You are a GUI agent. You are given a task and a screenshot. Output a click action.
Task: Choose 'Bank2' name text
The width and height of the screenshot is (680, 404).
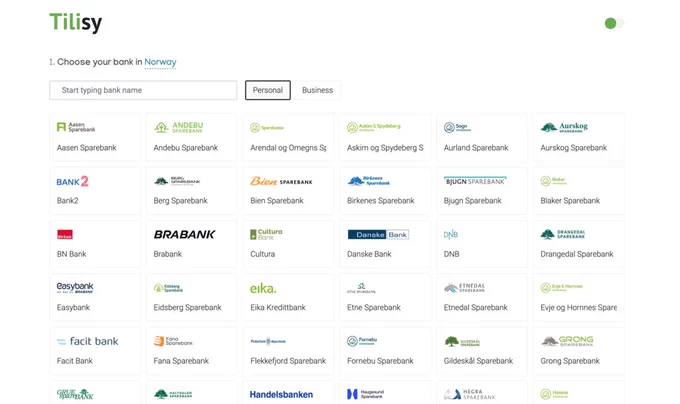pos(68,201)
